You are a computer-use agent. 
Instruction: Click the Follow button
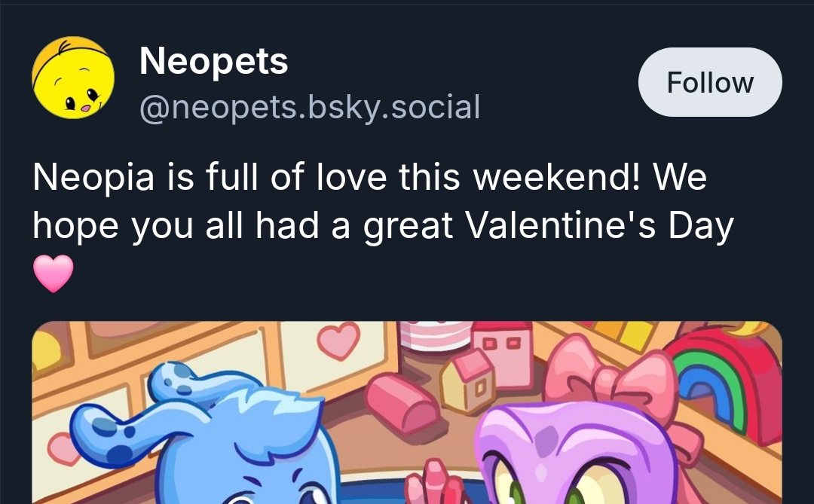click(x=710, y=82)
